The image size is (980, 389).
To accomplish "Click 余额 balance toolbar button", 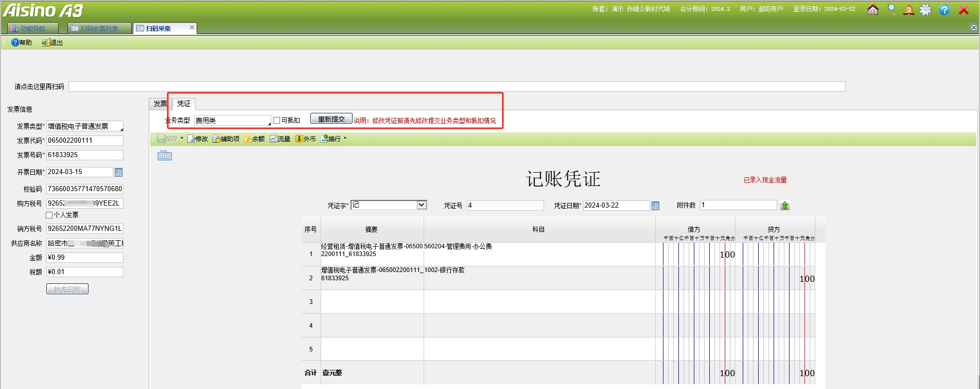I will coord(255,139).
